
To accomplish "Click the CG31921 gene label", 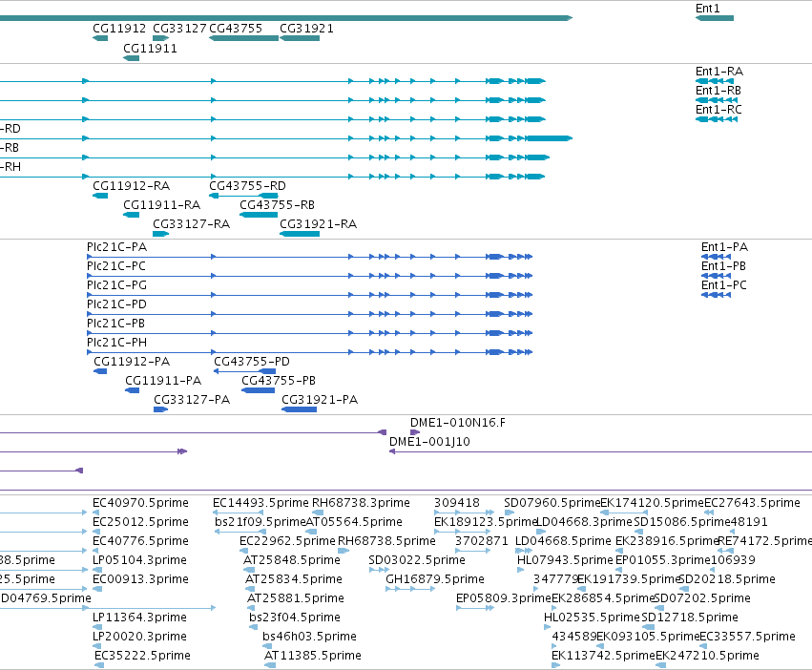I will point(306,29).
